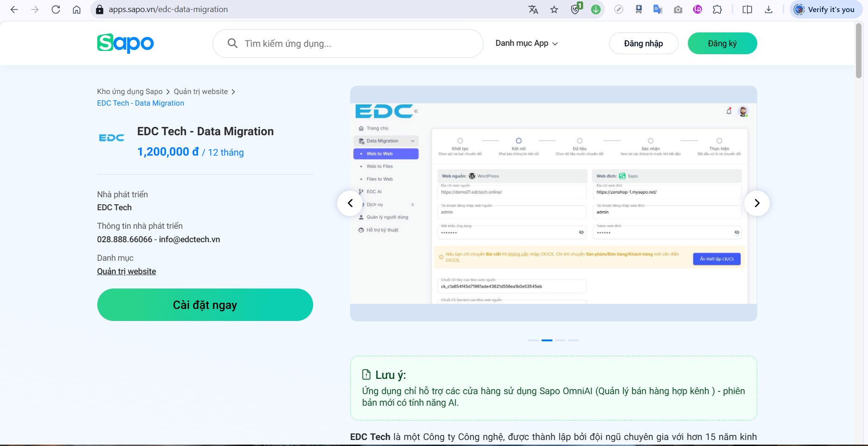Reload the current page

click(x=56, y=9)
